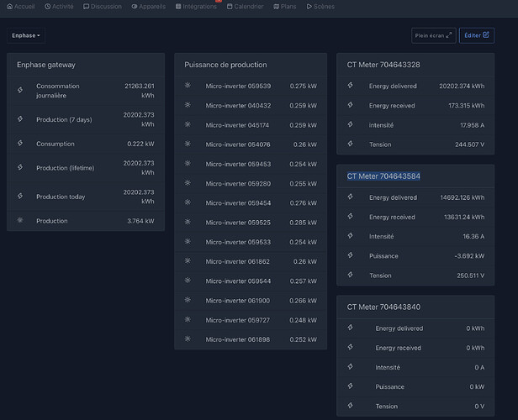Screen dimensions: 518x420
Task: Click the 21263.261 kWh value
Action: (x=140, y=91)
